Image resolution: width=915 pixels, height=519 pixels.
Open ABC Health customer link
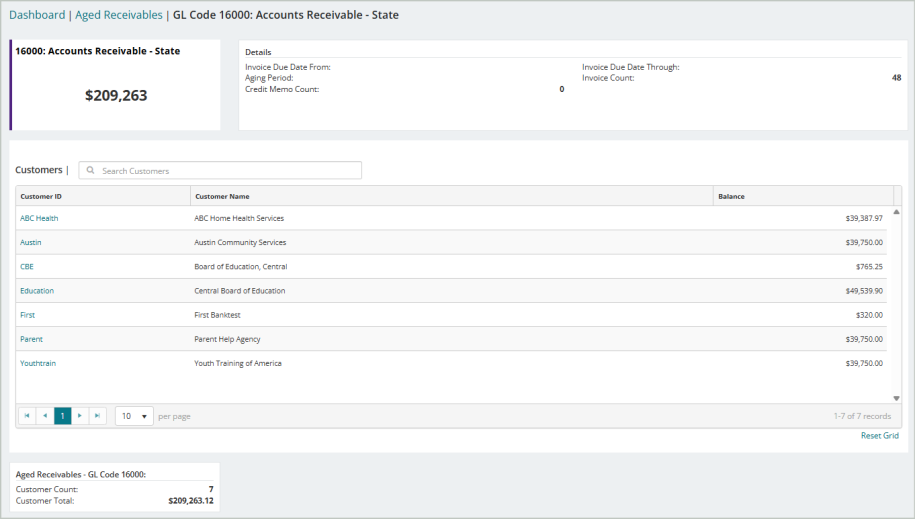tap(39, 218)
